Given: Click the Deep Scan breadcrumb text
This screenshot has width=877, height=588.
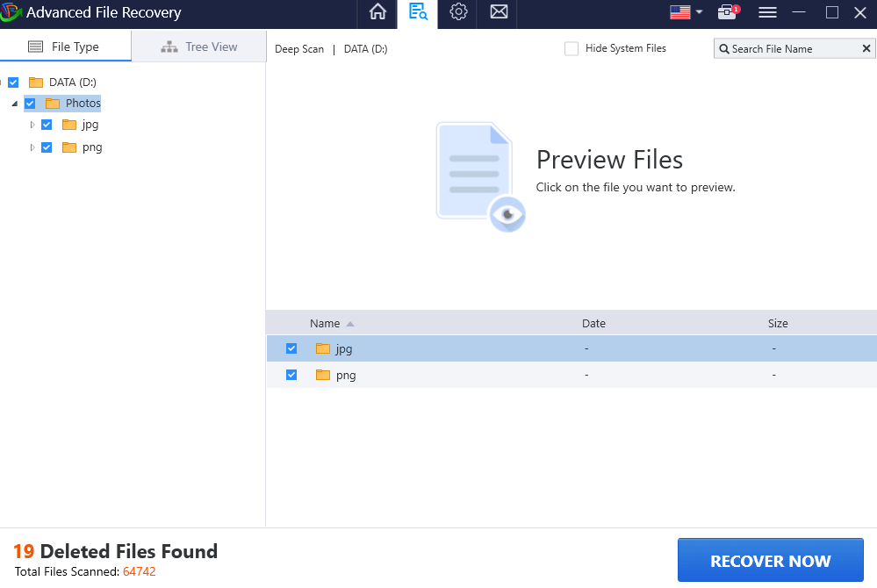Looking at the screenshot, I should click(x=299, y=49).
